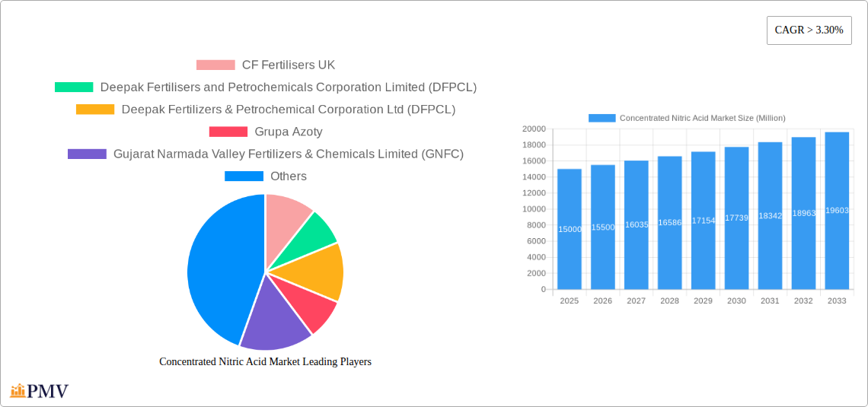Click the blue Others legend swatch
This screenshot has height=407, width=868.
tap(244, 176)
